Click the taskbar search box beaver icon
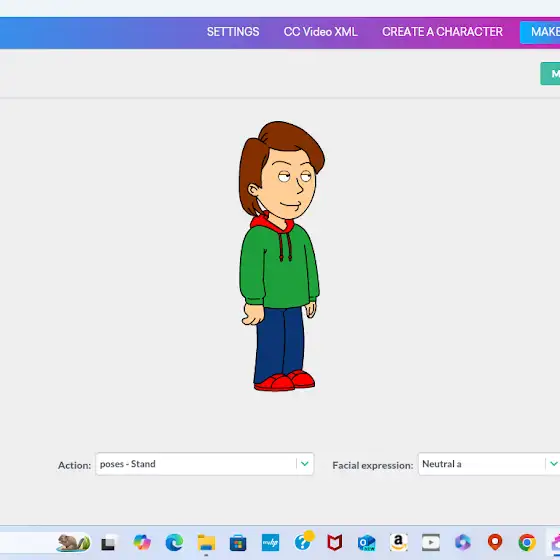This screenshot has height=560, width=560. click(74, 543)
